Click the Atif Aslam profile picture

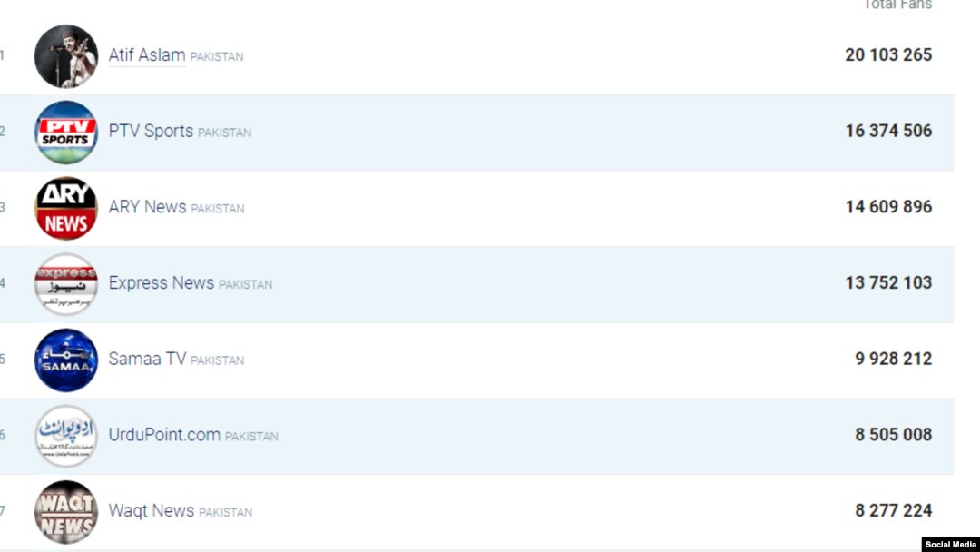point(65,56)
